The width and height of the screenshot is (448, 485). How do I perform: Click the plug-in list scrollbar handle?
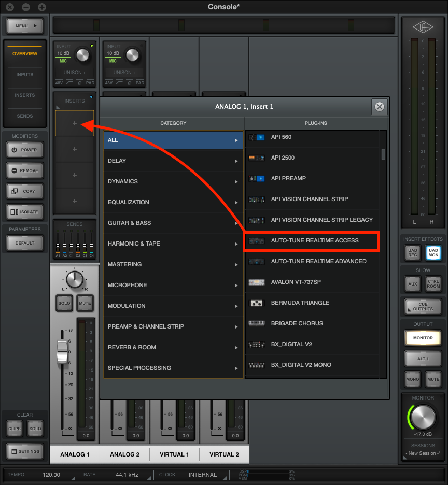[x=383, y=154]
